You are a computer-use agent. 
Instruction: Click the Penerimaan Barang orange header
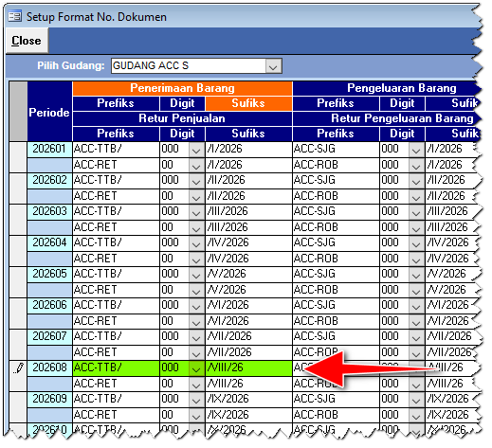[182, 88]
